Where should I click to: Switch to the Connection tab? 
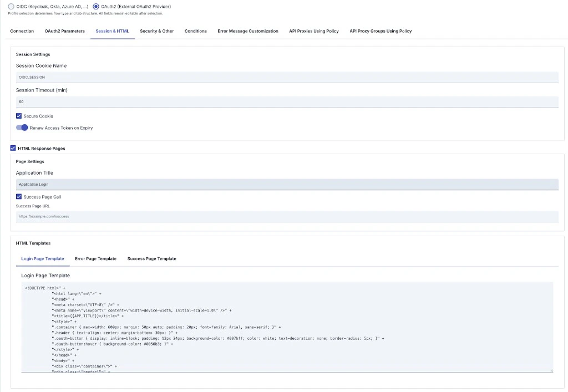pos(22,32)
